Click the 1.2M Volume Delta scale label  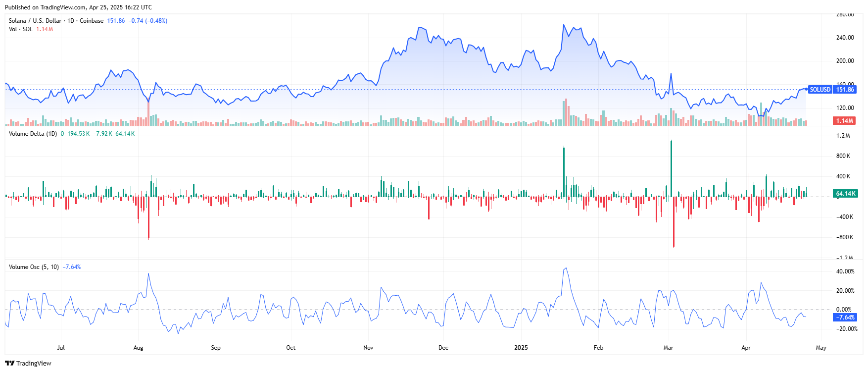point(843,136)
